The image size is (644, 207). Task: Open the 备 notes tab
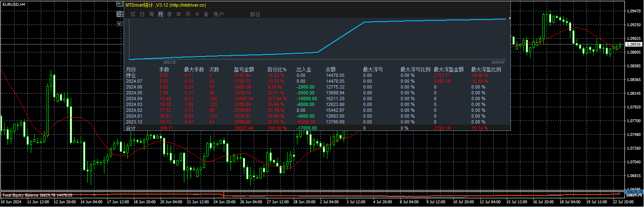pyautogui.click(x=206, y=14)
